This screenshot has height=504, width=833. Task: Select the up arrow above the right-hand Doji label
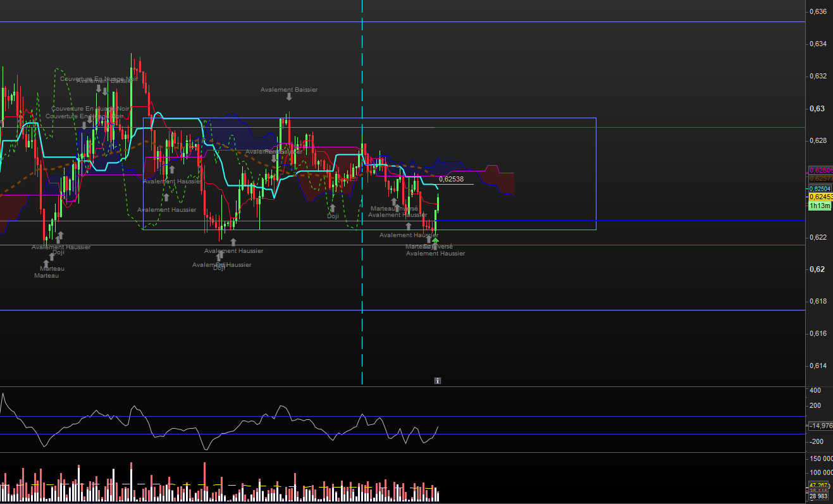[332, 208]
